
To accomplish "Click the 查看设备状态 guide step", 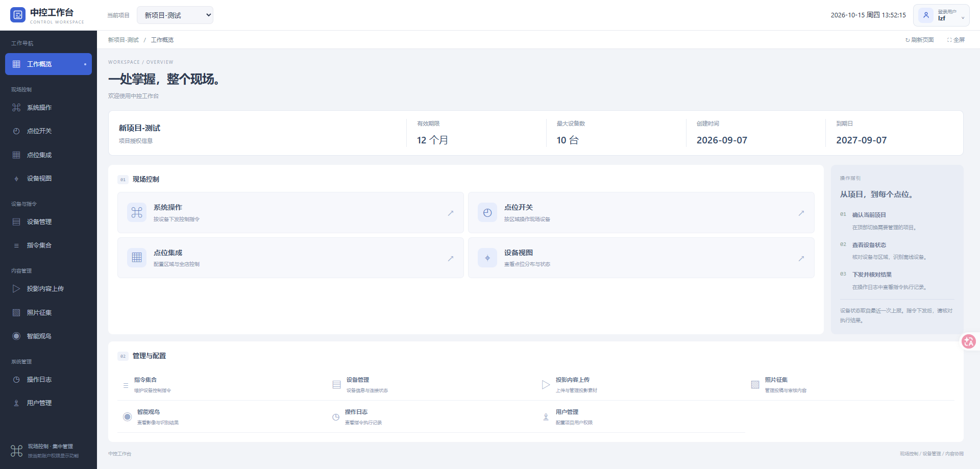I will tap(869, 245).
